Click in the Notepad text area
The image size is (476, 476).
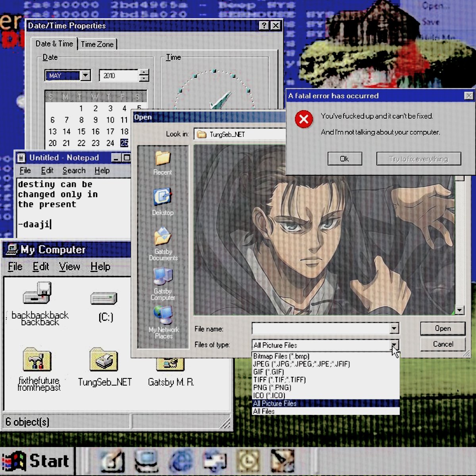pos(74,207)
